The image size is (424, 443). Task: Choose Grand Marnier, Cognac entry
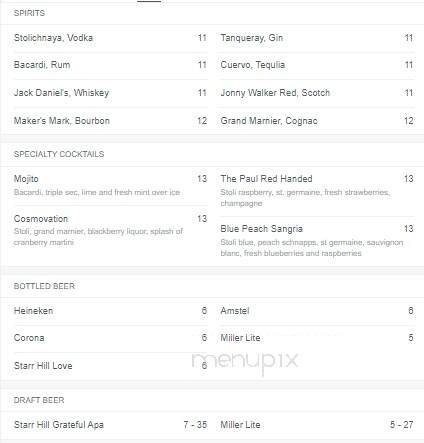(317, 121)
